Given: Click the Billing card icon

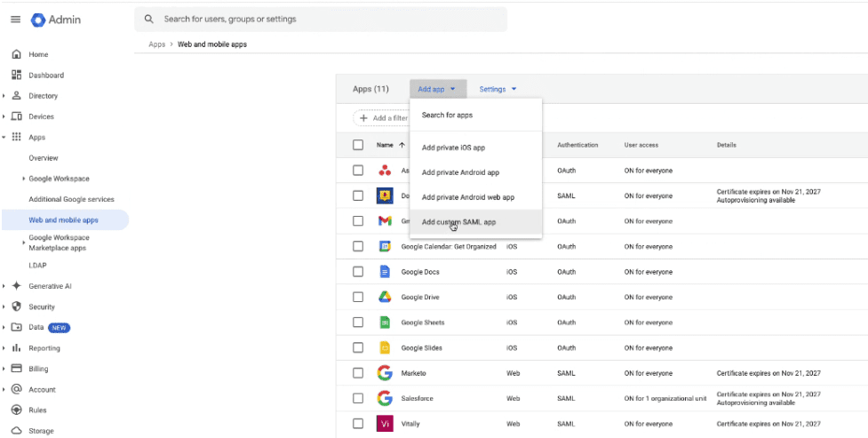Looking at the screenshot, I should pos(17,368).
